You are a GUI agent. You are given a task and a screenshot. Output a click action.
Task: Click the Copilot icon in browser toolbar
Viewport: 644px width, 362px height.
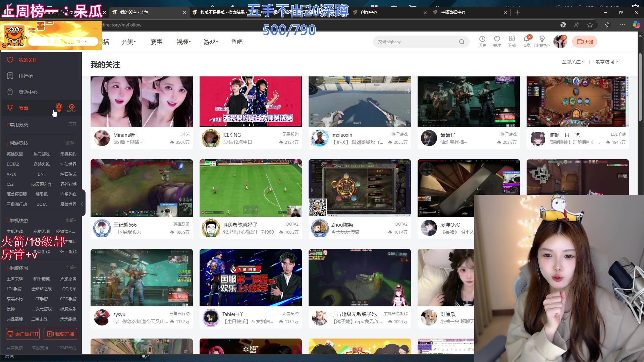click(x=636, y=25)
